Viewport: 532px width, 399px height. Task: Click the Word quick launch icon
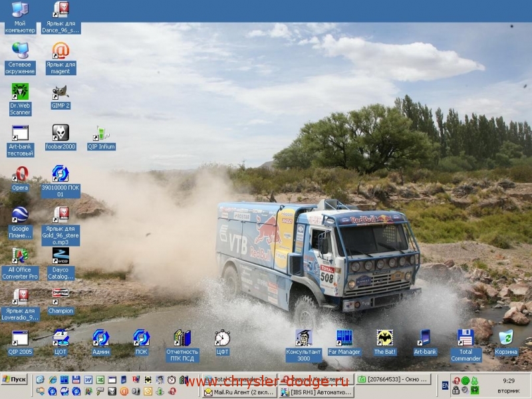pos(88,380)
